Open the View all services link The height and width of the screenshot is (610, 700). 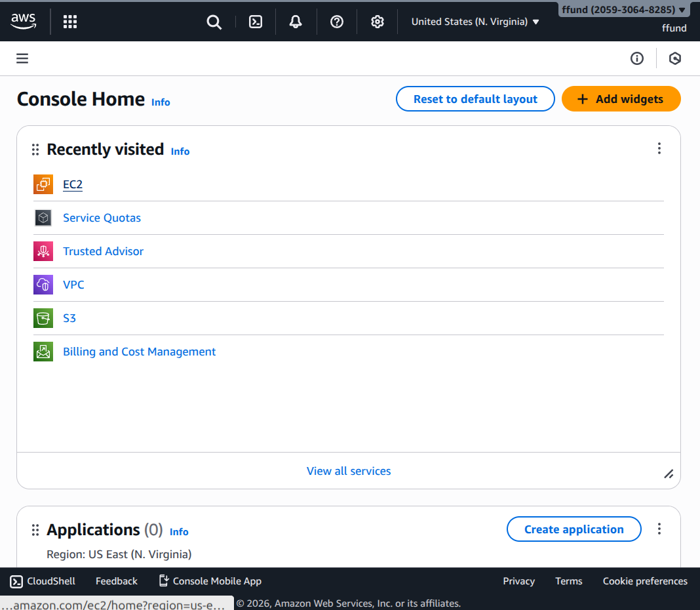tap(349, 471)
